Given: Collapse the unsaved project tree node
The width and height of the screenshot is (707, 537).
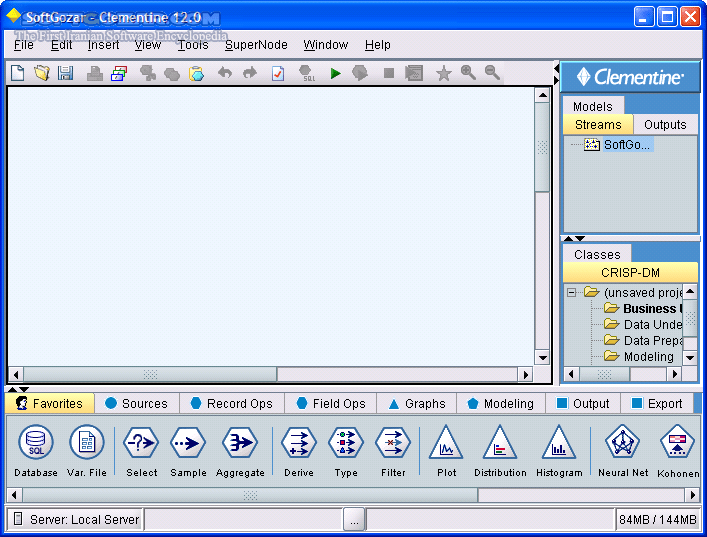Looking at the screenshot, I should click(571, 293).
